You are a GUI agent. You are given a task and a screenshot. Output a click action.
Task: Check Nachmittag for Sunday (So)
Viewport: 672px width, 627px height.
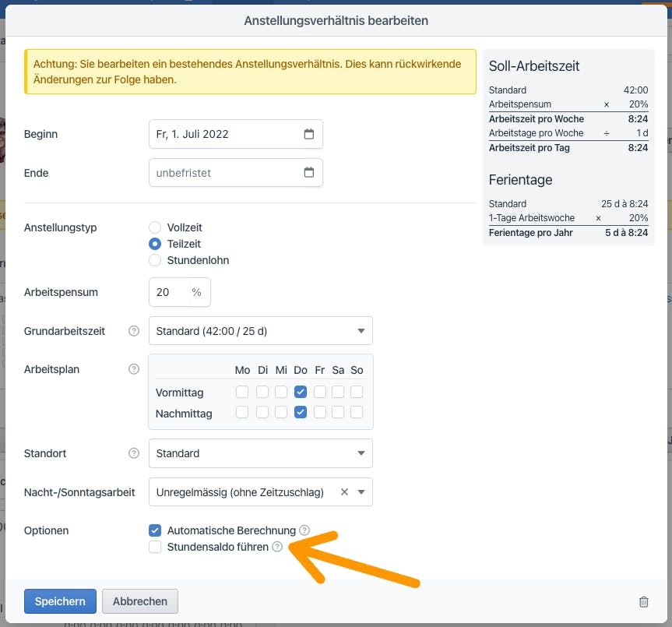[357, 412]
